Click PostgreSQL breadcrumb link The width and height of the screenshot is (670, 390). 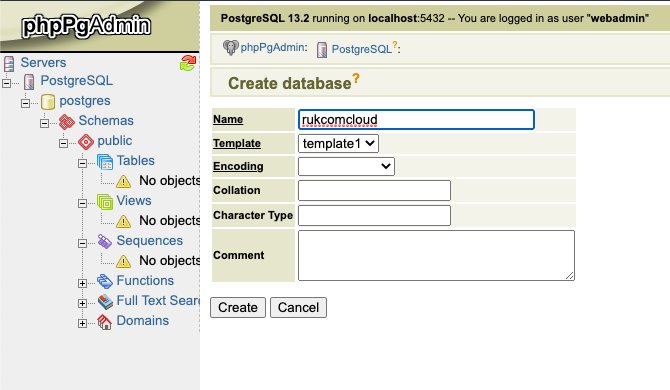pyautogui.click(x=361, y=49)
